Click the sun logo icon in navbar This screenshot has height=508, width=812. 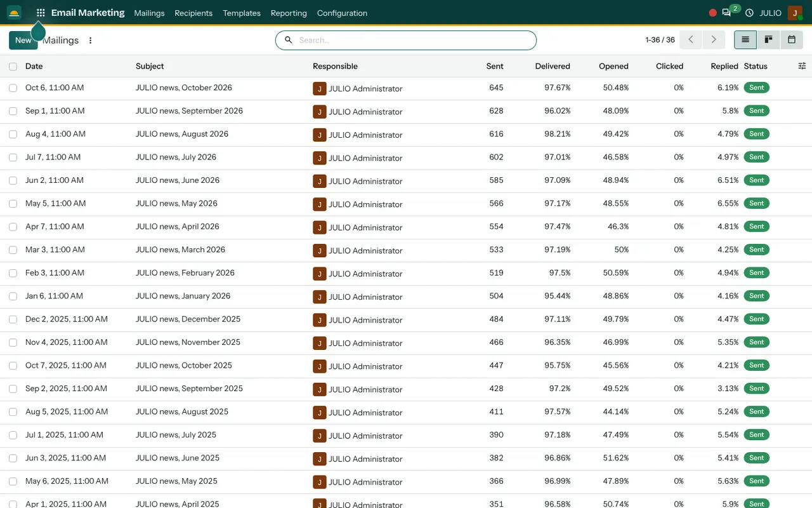click(14, 13)
